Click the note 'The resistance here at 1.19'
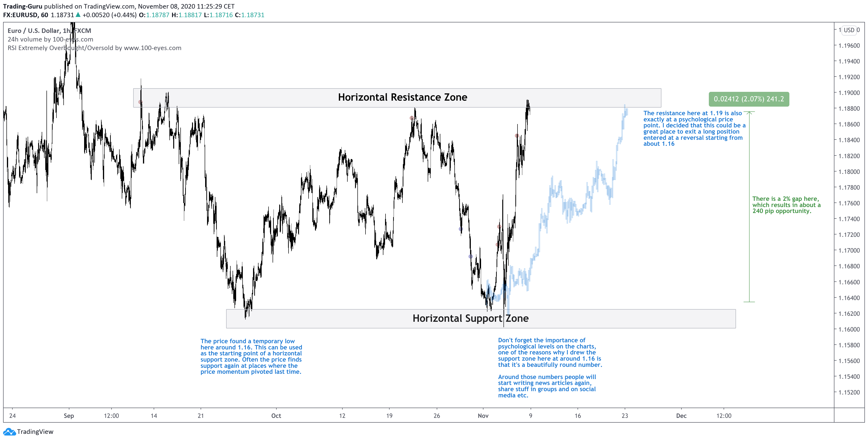868x441 pixels. point(694,128)
